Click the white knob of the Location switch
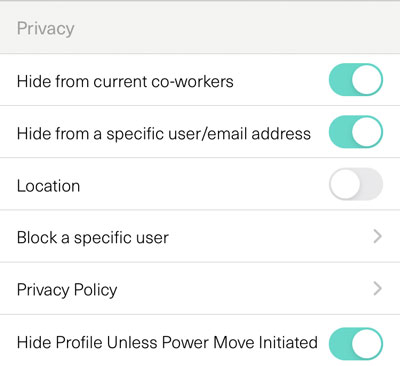Image resolution: width=400 pixels, height=366 pixels. click(x=345, y=184)
